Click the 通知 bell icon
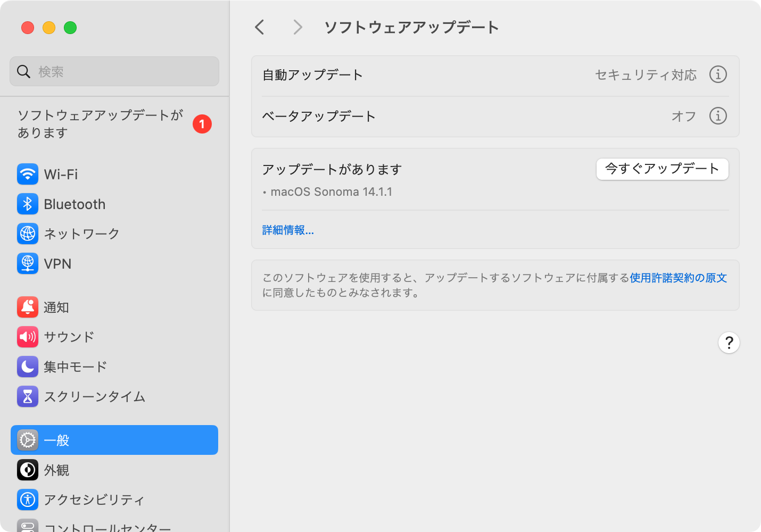 click(28, 307)
